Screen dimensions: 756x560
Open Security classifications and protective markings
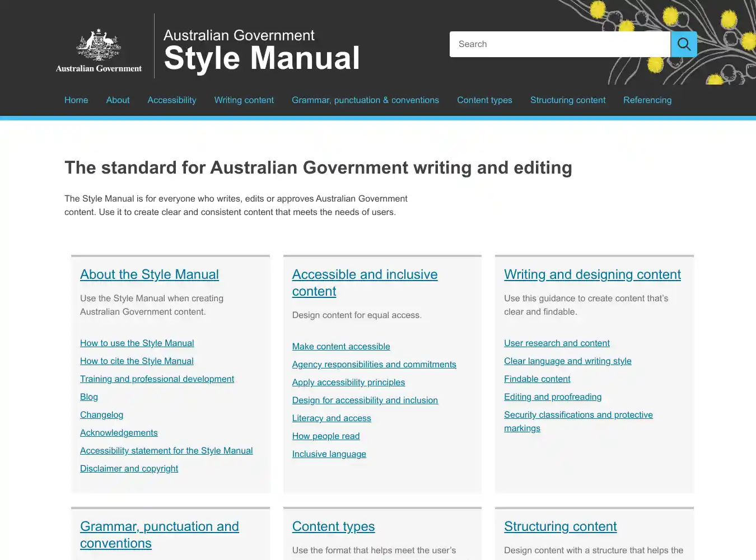point(578,422)
